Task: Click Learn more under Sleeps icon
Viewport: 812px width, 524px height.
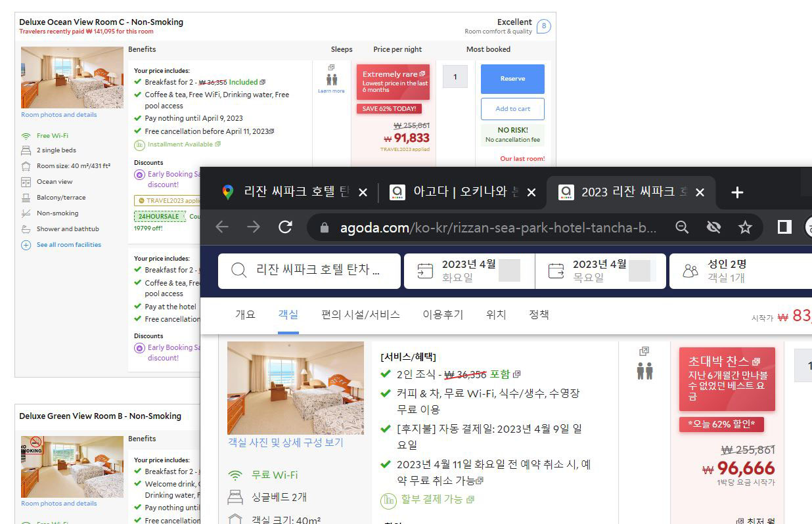Action: [331, 91]
